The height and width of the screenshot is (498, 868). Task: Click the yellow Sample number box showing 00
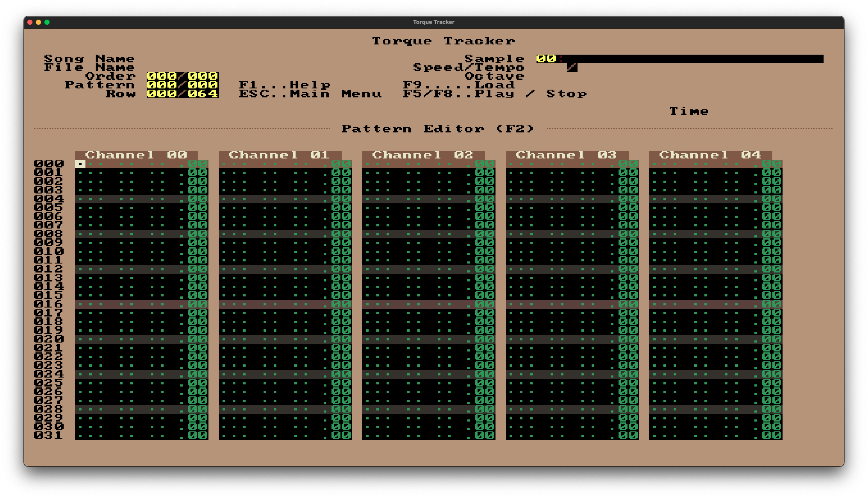click(546, 59)
